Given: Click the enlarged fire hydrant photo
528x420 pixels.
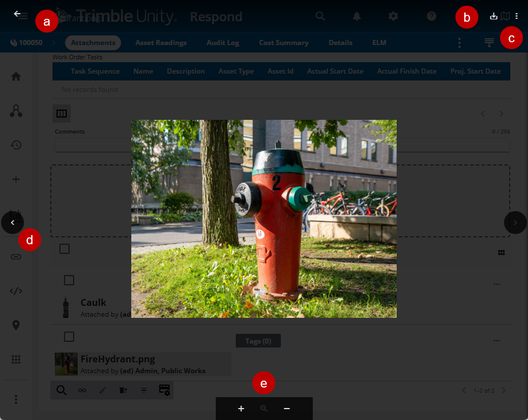Looking at the screenshot, I should (264, 219).
